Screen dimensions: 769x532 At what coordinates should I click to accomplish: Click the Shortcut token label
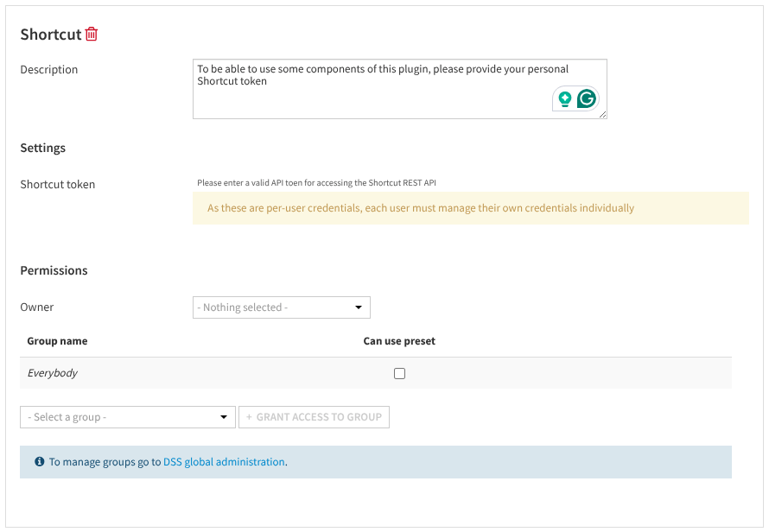point(58,184)
